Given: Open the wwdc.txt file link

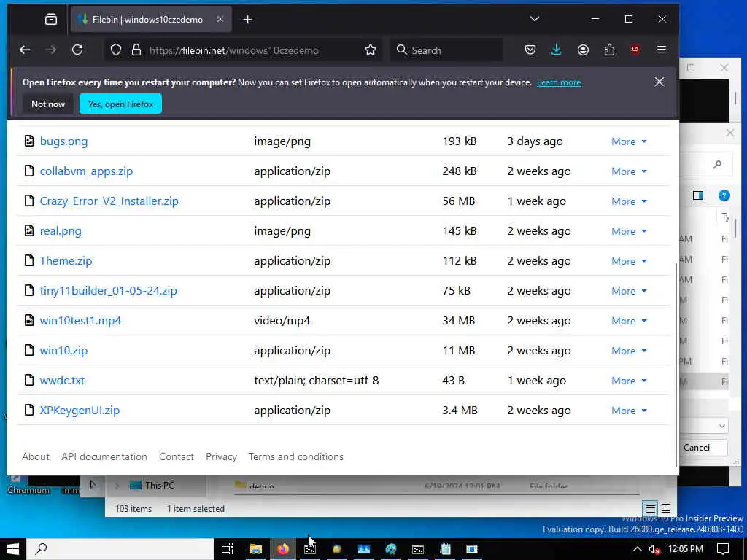Looking at the screenshot, I should point(62,381).
